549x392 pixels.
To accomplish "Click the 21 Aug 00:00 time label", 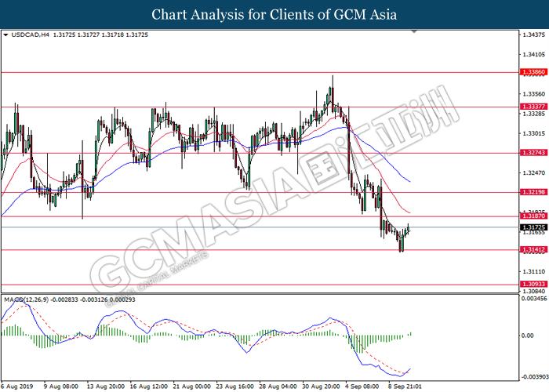I will (x=192, y=387).
